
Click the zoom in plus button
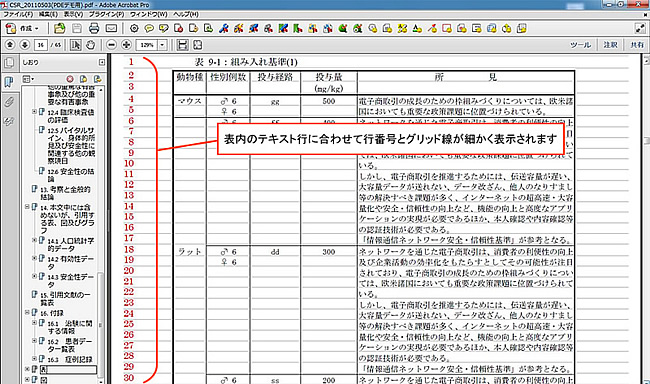(x=127, y=45)
